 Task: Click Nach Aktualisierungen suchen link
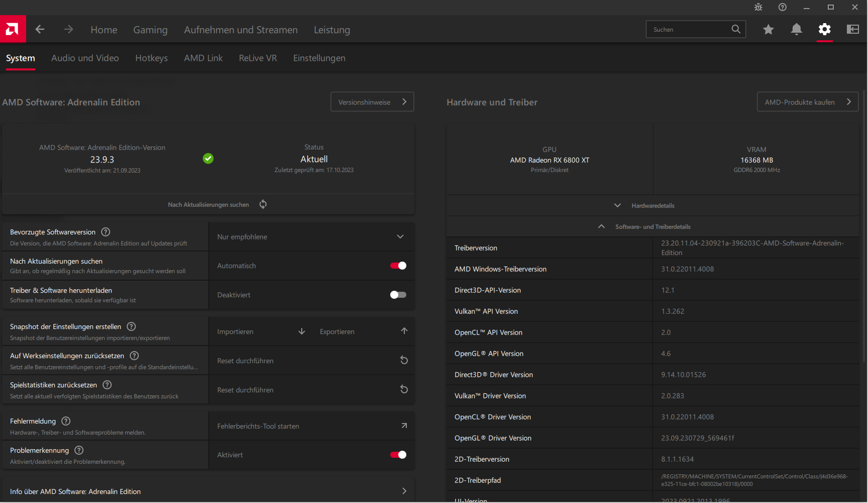tap(208, 205)
